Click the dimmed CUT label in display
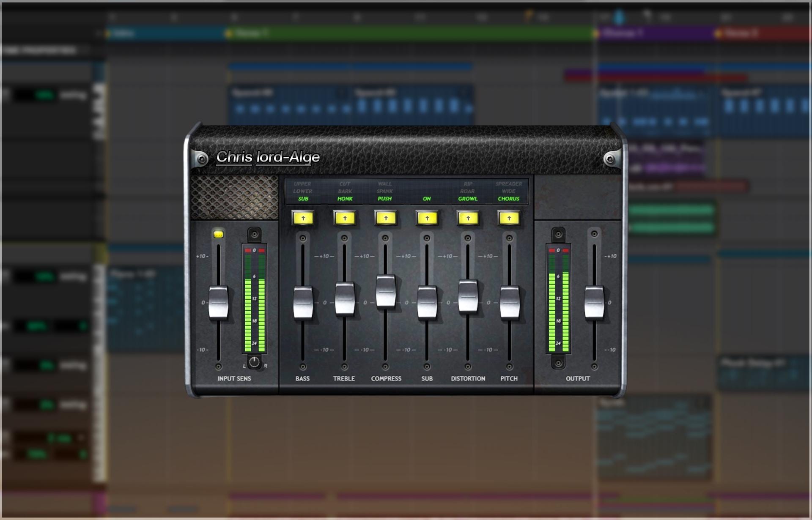 pyautogui.click(x=345, y=184)
